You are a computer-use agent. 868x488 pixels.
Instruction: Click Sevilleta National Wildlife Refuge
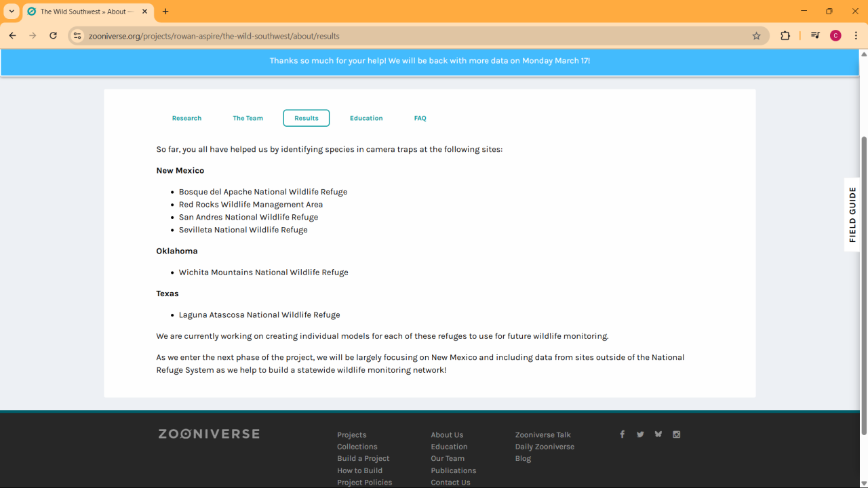[x=243, y=230]
